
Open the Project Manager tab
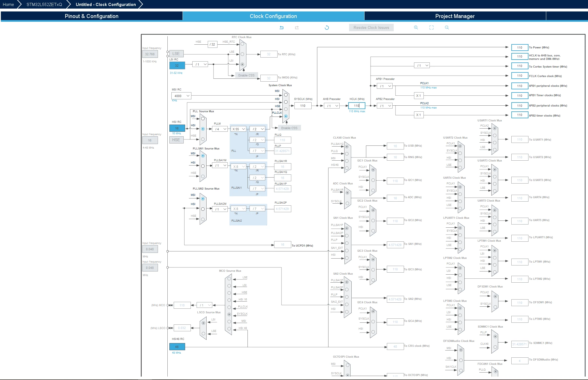(x=455, y=16)
